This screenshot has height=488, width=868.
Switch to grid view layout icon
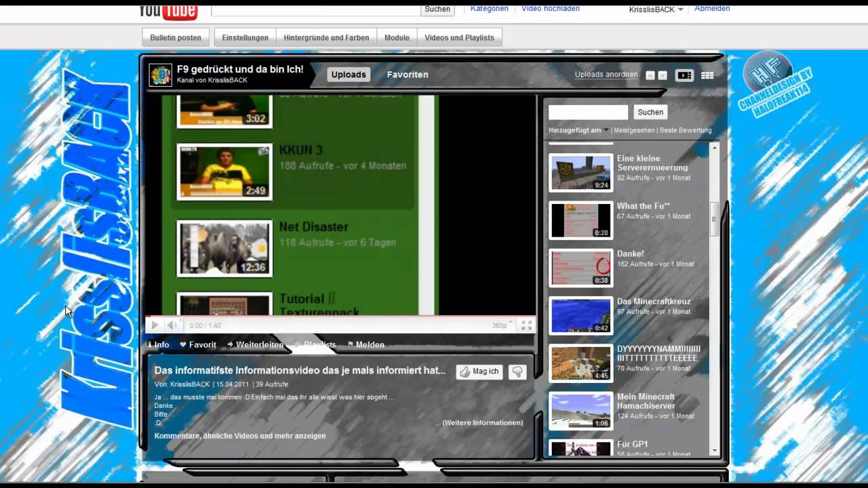pos(707,75)
